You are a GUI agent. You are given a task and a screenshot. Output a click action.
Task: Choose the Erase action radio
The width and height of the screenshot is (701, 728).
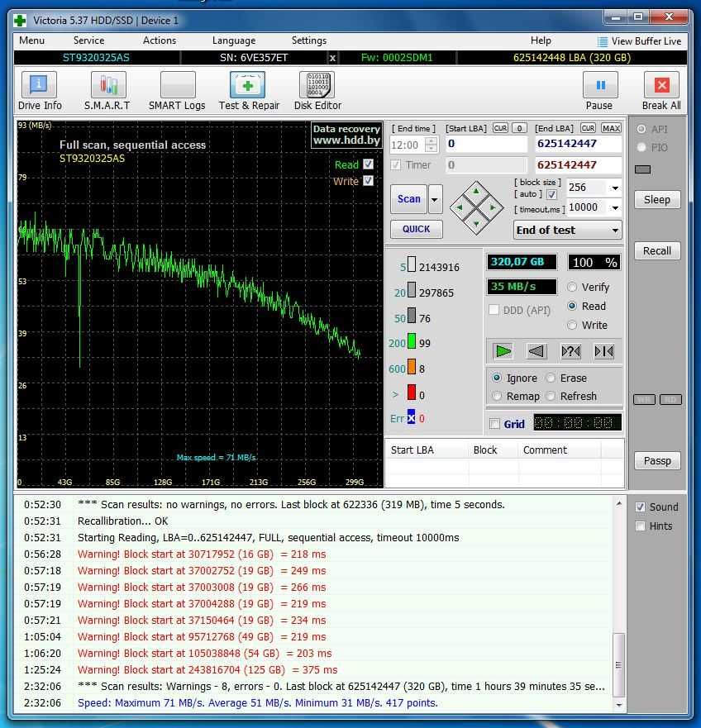coord(551,378)
